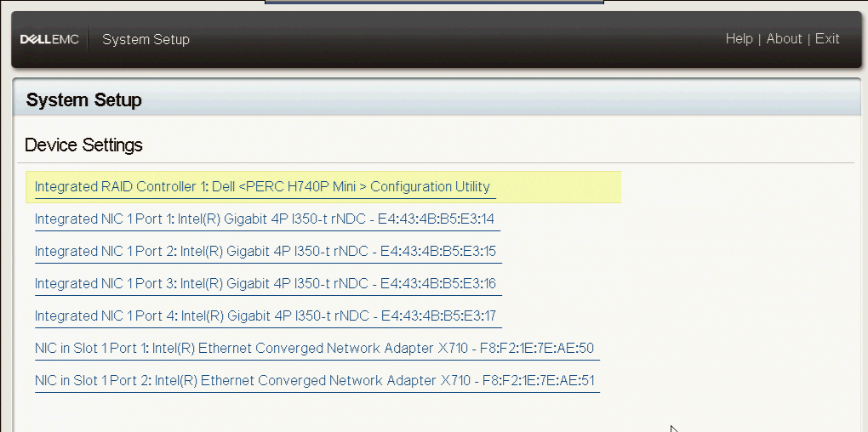The image size is (868, 432).
Task: Click MAC address E4:43:4B:B5:E3:14
Action: (x=436, y=219)
